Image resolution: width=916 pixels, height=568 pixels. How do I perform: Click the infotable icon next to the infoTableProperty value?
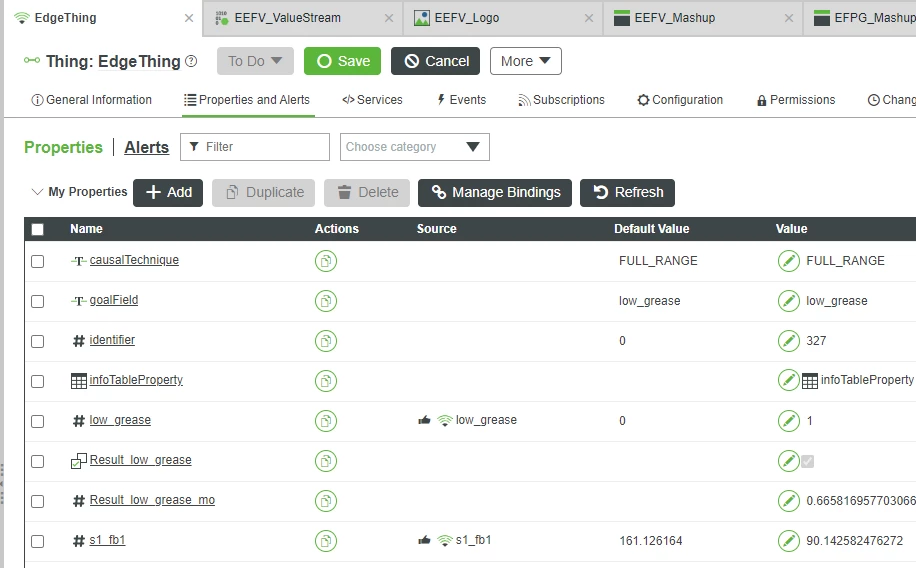tap(810, 381)
